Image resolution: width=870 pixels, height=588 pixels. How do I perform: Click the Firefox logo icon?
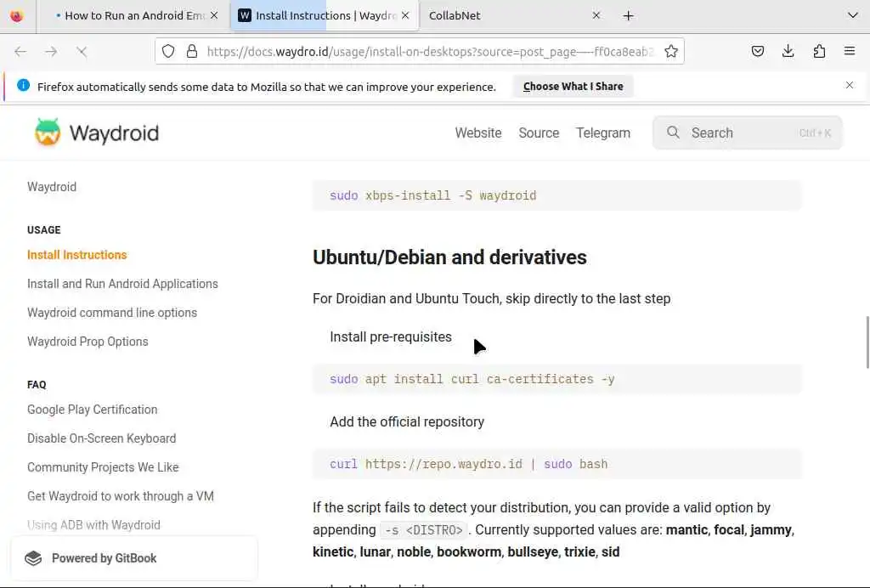pos(17,15)
